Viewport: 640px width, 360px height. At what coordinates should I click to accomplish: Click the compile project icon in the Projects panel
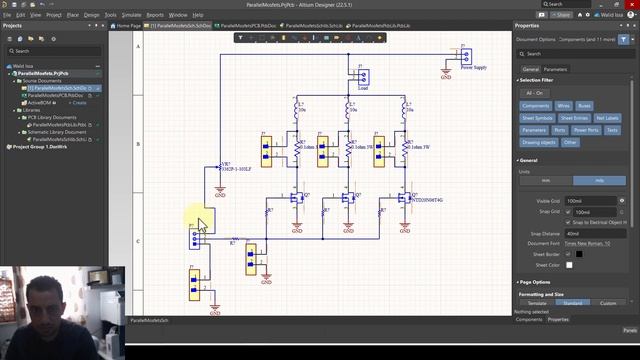[41, 39]
